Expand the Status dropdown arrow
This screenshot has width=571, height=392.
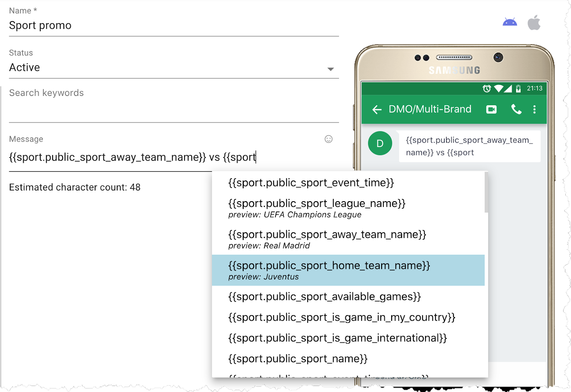coord(330,69)
